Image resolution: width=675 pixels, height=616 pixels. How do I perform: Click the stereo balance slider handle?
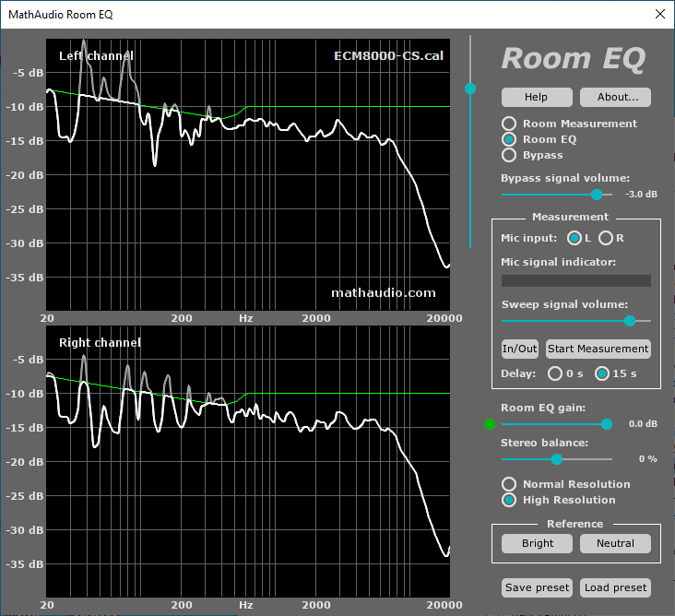click(557, 458)
